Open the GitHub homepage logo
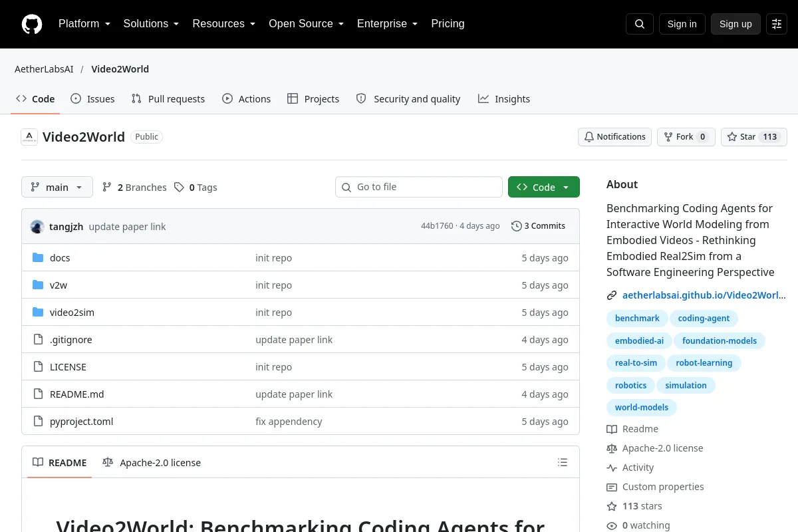Screen dimensions: 798x532 32,24
